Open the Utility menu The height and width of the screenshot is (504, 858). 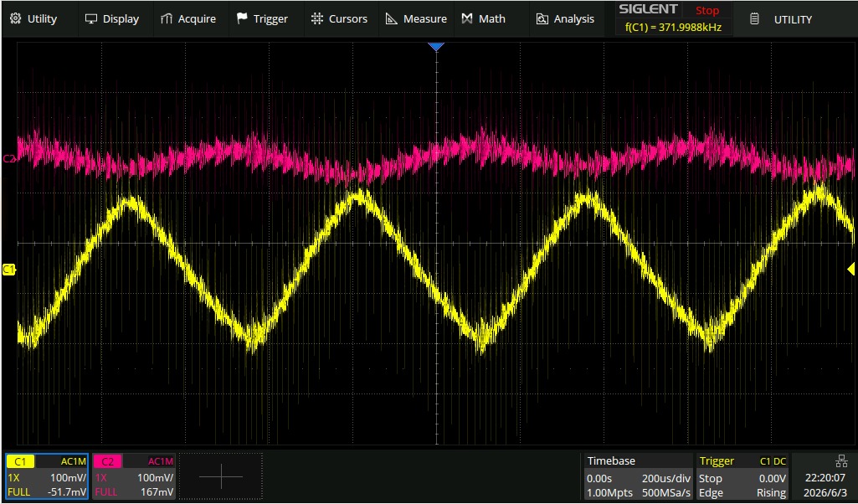point(34,19)
